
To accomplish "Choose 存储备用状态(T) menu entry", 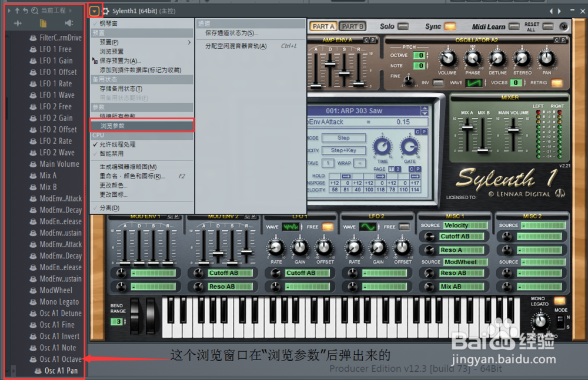I will click(x=142, y=89).
